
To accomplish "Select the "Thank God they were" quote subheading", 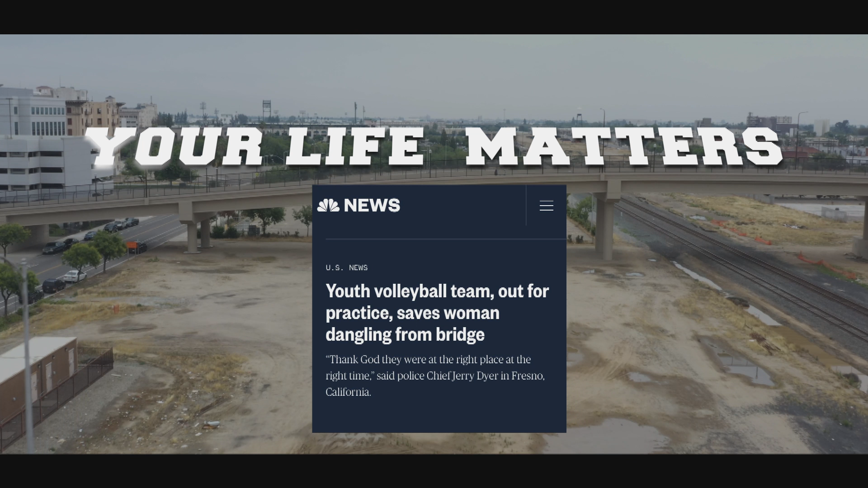I will click(435, 375).
